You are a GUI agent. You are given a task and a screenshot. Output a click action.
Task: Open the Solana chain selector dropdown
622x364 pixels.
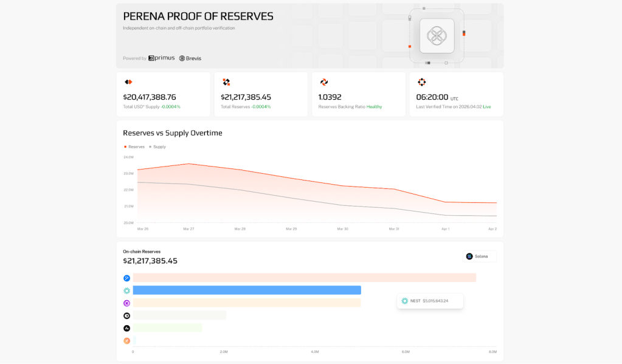(479, 256)
